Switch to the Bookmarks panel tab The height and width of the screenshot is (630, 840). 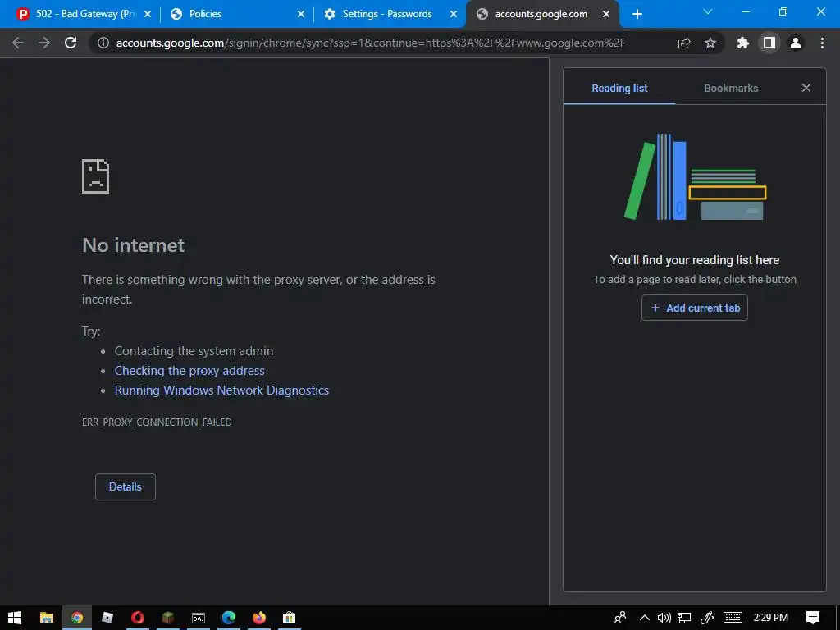[x=731, y=88]
